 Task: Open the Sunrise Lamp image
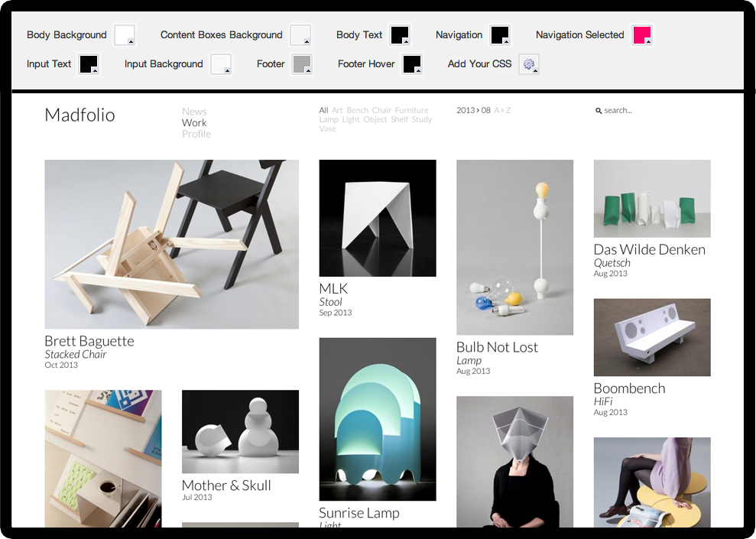pyautogui.click(x=378, y=419)
